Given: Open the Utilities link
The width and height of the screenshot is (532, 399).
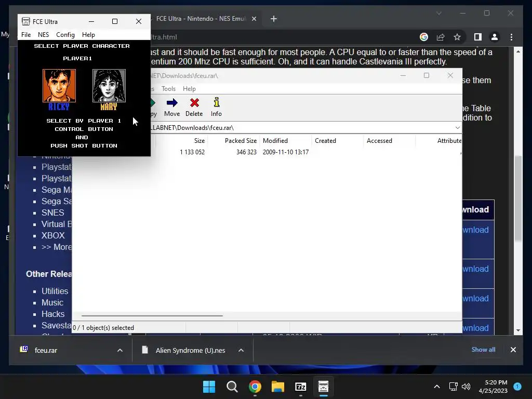Looking at the screenshot, I should click(55, 291).
